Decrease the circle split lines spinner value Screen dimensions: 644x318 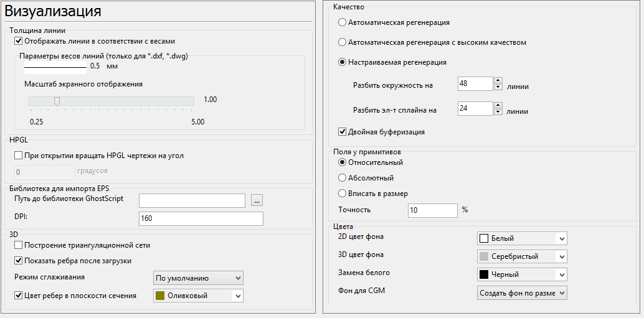(x=498, y=87)
